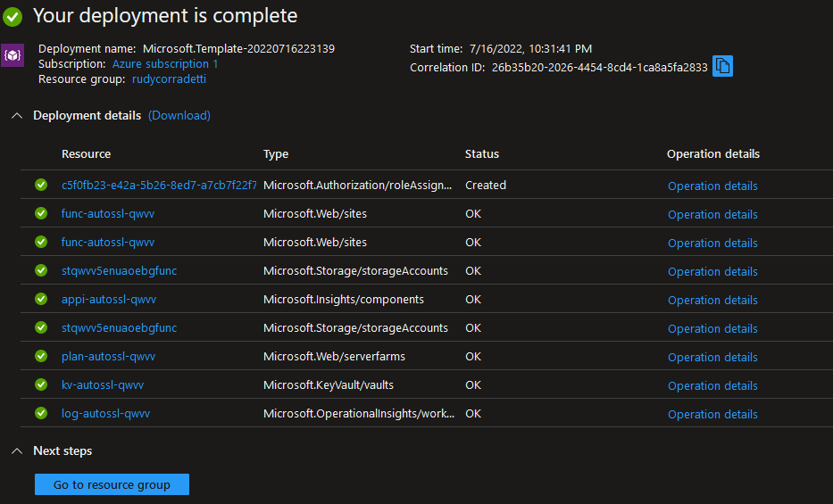
Task: Click the green status check for log-autossl-qwvv
Action: click(41, 413)
